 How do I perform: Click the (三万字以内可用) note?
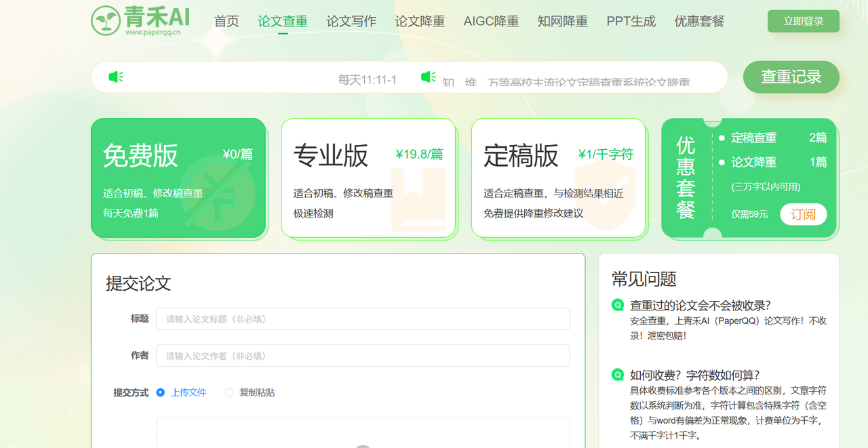coord(766,186)
